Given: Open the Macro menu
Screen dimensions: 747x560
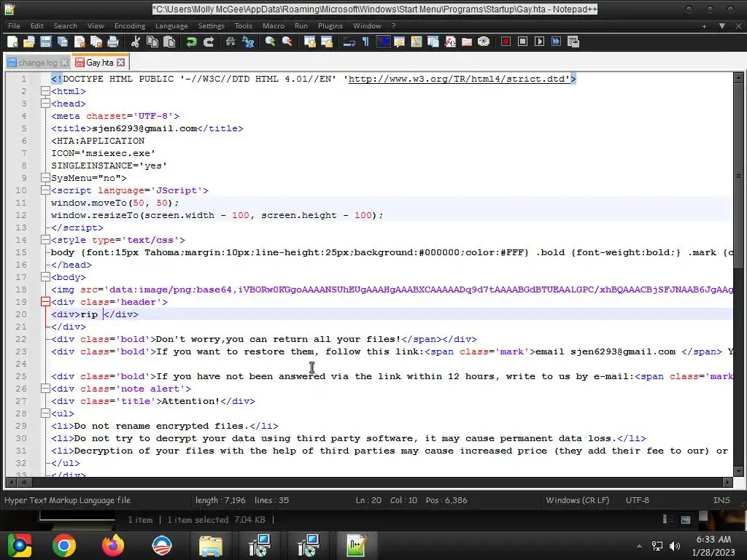Looking at the screenshot, I should (x=274, y=26).
